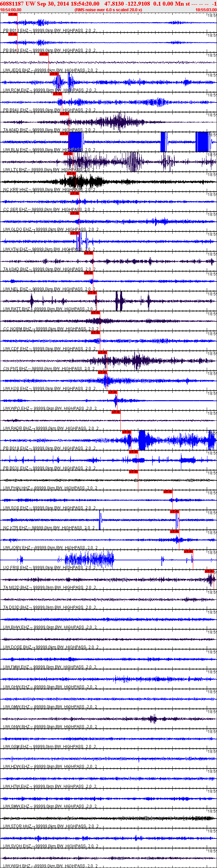Select the red pick flag on UW CDF trace
The width and height of the screenshot is (217, 868).
tap(96, 333)
